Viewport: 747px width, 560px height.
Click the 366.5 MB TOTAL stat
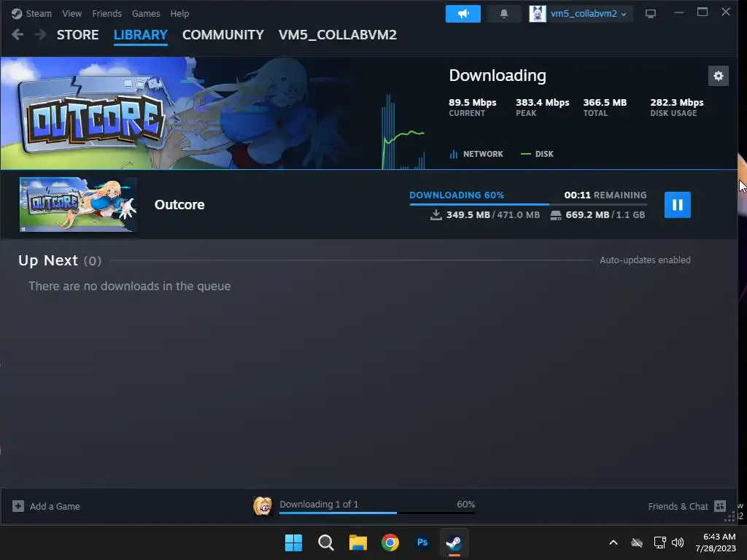tap(605, 107)
